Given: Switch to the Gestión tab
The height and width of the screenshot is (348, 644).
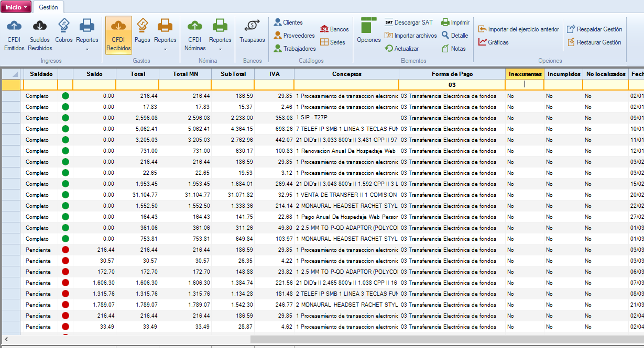Looking at the screenshot, I should 48,7.
